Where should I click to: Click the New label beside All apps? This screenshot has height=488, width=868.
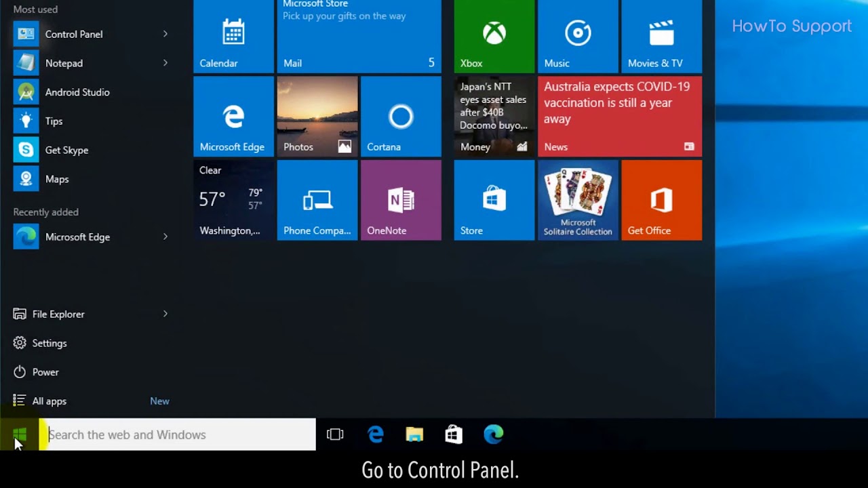click(159, 401)
